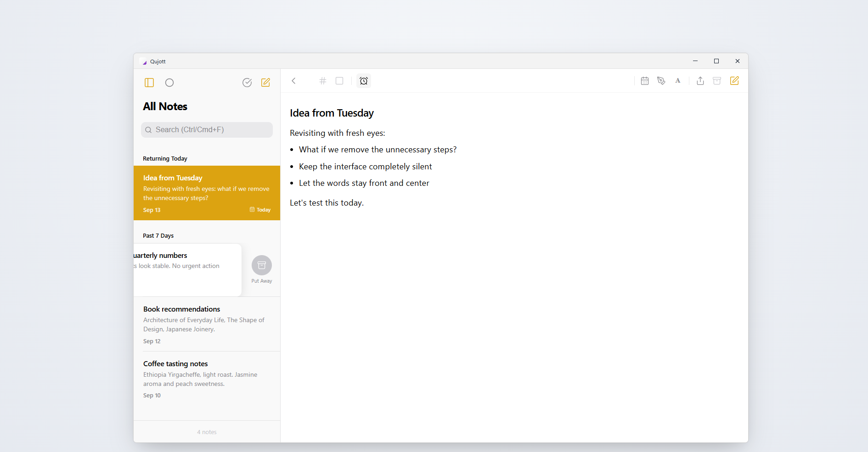Open the Quarterly numbers note card
The width and height of the screenshot is (868, 452).
click(x=187, y=270)
